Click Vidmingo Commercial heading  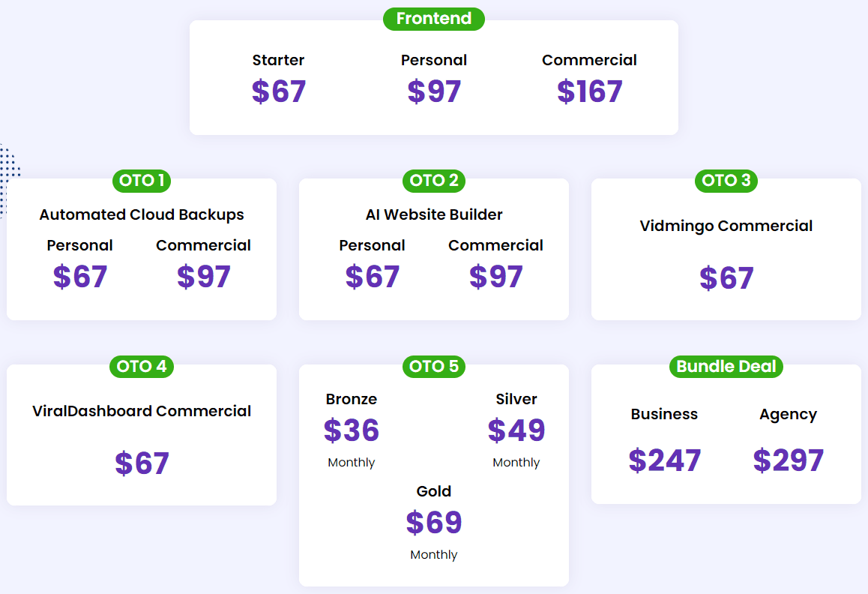pyautogui.click(x=726, y=226)
